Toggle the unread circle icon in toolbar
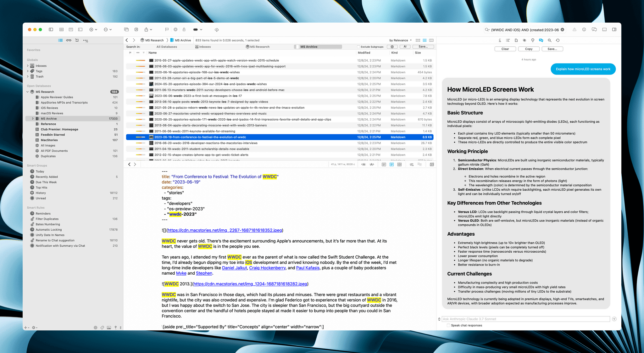This screenshot has width=644, height=353. (175, 30)
